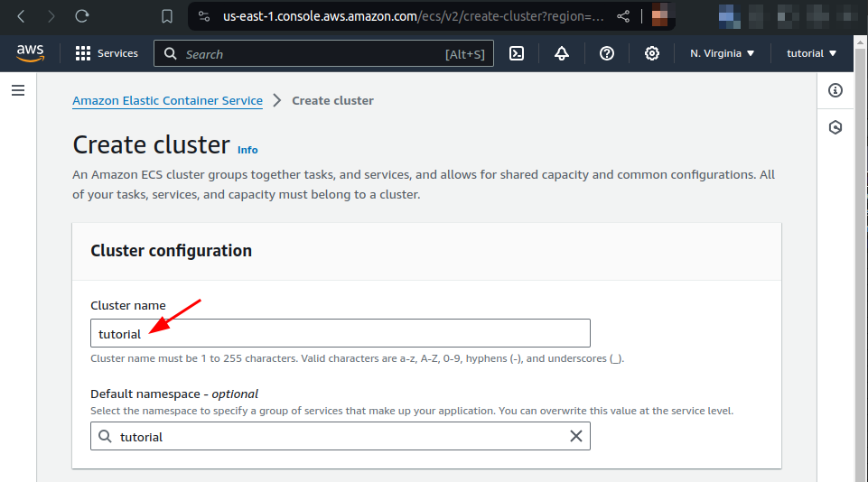Click the browser forward arrow

[51, 16]
